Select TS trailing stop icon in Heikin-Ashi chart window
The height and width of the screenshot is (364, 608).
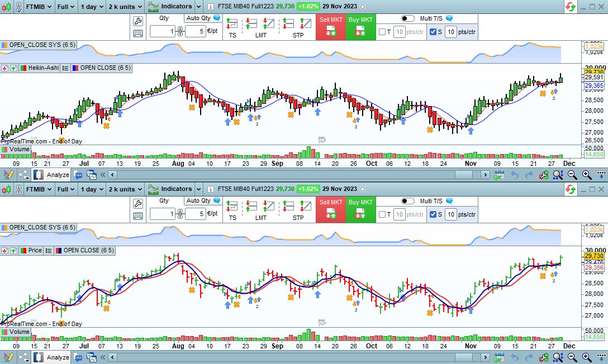232,24
